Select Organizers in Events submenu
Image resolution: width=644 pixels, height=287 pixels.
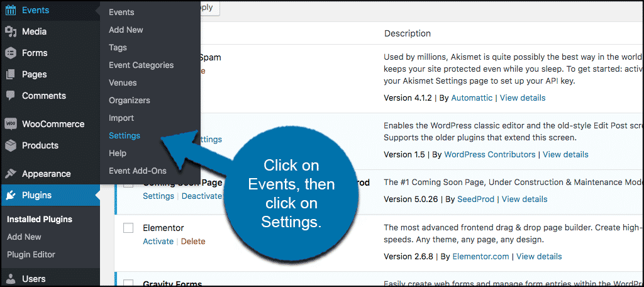130,100
